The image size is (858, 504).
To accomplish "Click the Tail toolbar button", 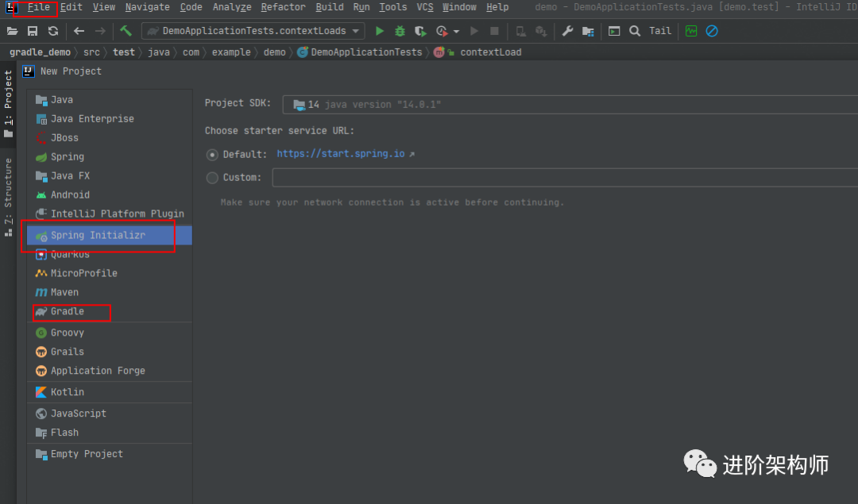I will (x=660, y=31).
